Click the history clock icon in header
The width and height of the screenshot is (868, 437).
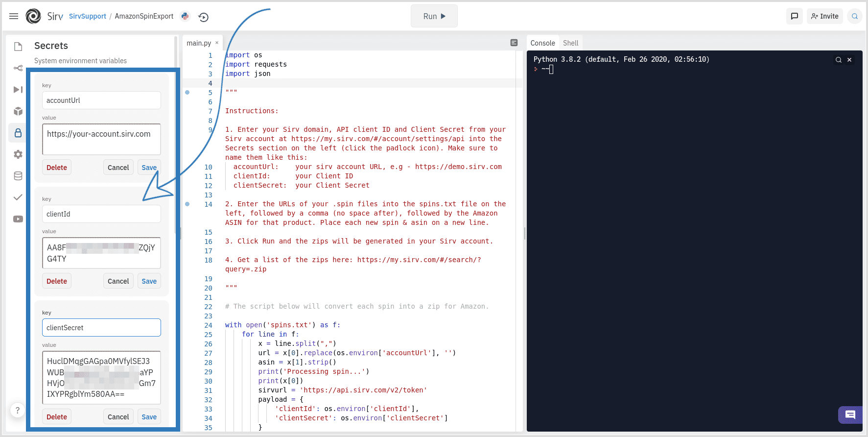click(204, 17)
